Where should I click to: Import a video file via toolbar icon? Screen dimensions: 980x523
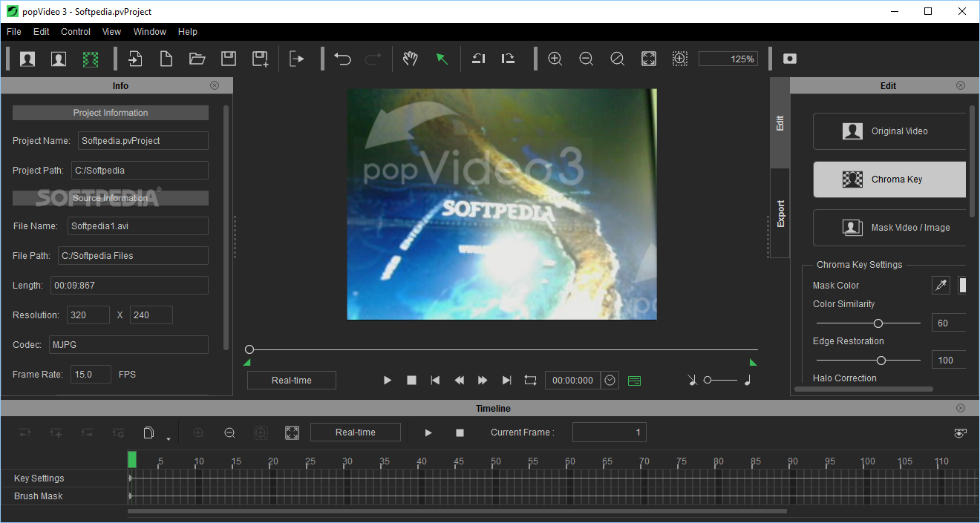(x=135, y=59)
